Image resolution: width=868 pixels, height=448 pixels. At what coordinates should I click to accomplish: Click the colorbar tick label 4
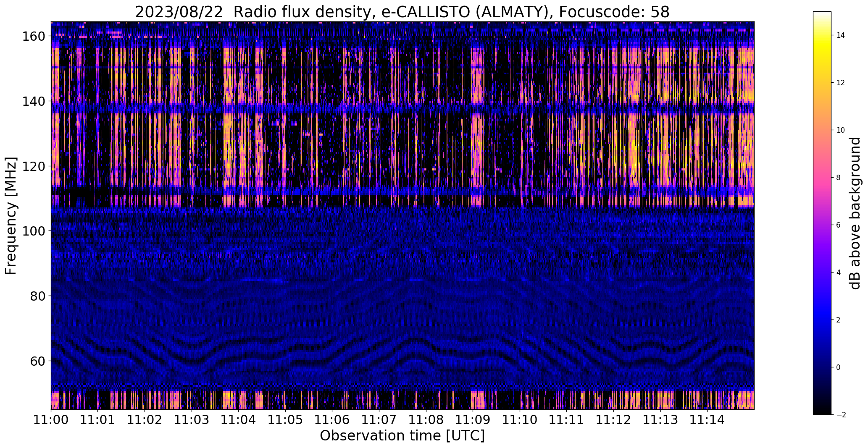tap(838, 272)
